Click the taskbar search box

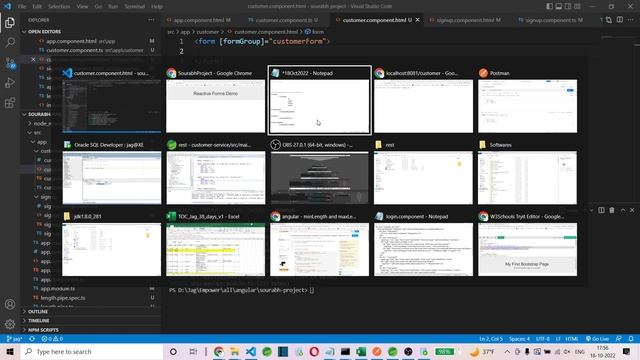point(92,351)
